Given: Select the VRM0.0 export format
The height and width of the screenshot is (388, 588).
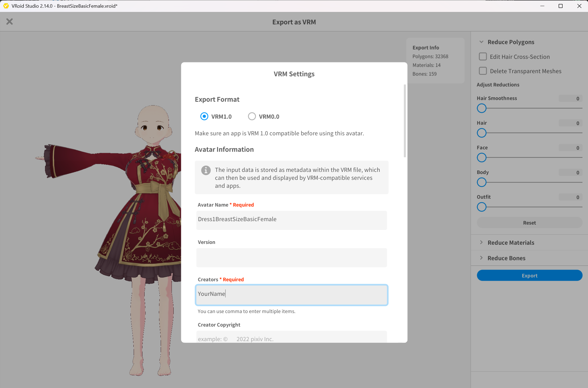Looking at the screenshot, I should pyautogui.click(x=252, y=116).
